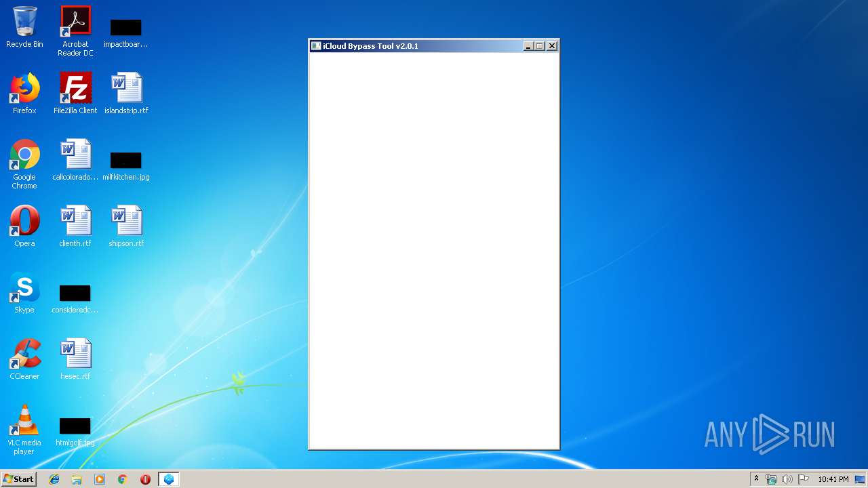Select the impactboar file icon

tap(125, 33)
